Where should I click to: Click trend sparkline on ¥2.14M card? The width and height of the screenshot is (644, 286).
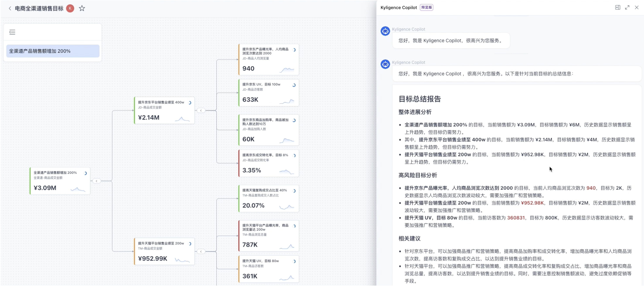pyautogui.click(x=182, y=119)
